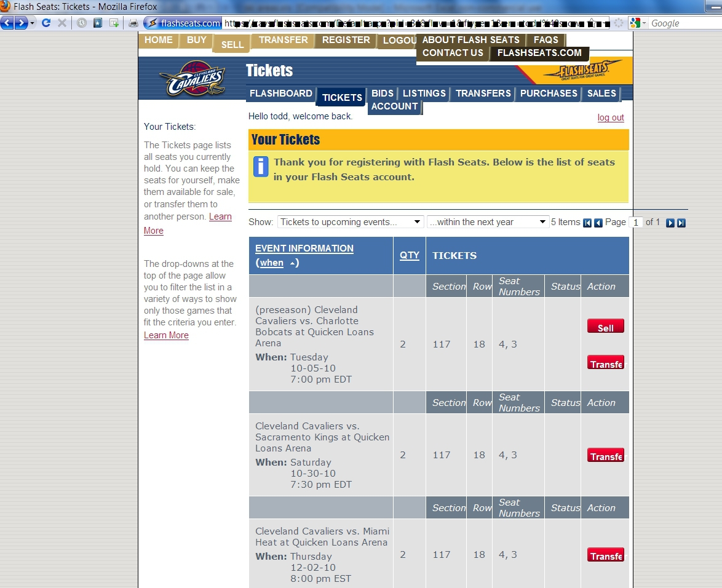
Task: Click the page number input field
Action: [x=635, y=223]
